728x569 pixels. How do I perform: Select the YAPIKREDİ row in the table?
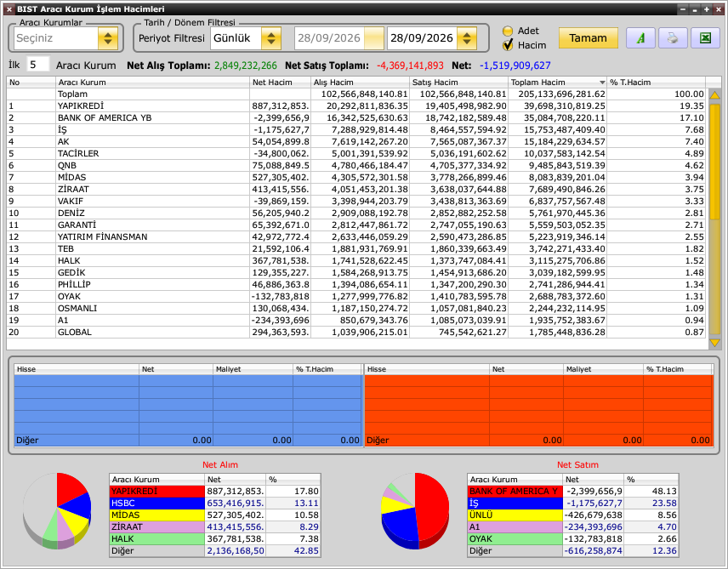tap(355, 106)
